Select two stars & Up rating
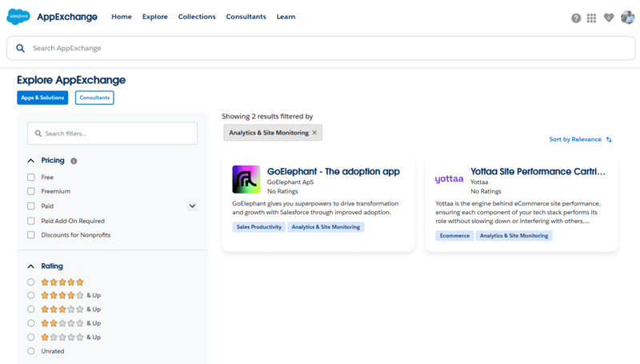The width and height of the screenshot is (640, 364). tap(31, 322)
